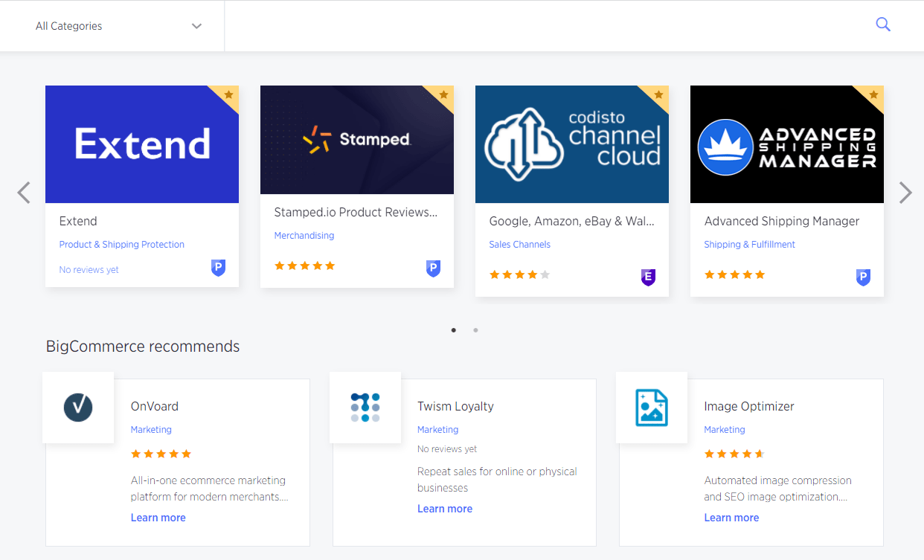The height and width of the screenshot is (560, 924).
Task: Go to previous carousel slide
Action: point(24,193)
